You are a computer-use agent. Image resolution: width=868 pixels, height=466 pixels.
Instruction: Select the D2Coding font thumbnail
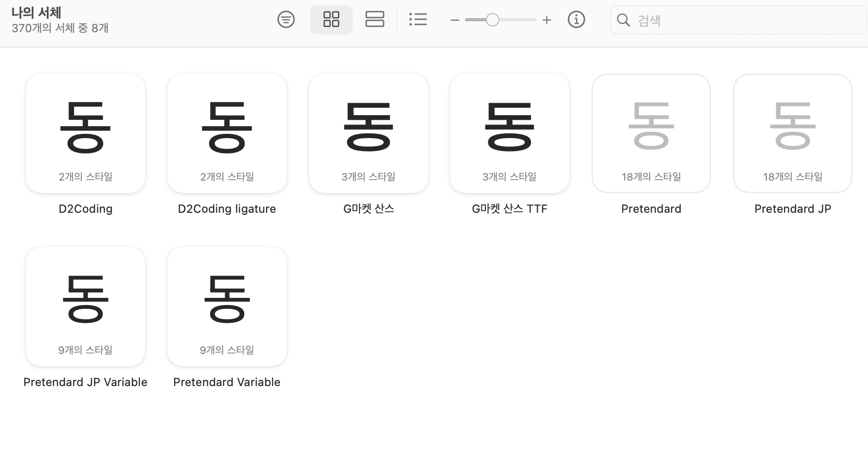point(86,133)
